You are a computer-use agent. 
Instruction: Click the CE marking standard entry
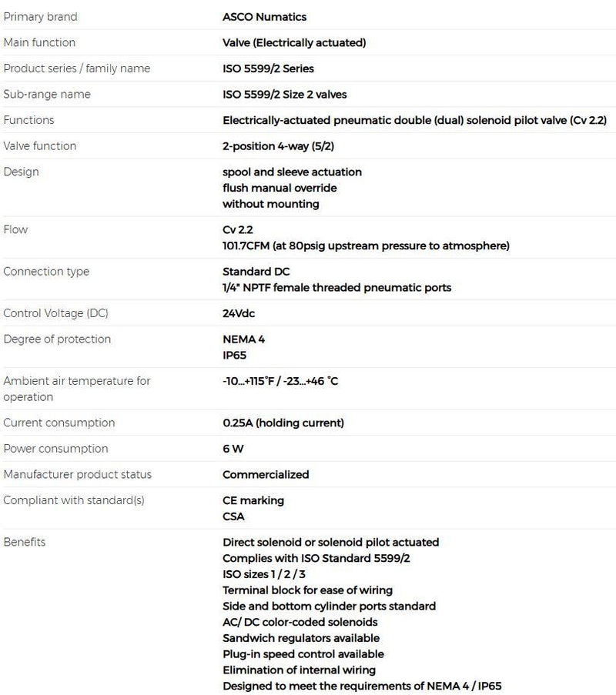click(x=253, y=500)
